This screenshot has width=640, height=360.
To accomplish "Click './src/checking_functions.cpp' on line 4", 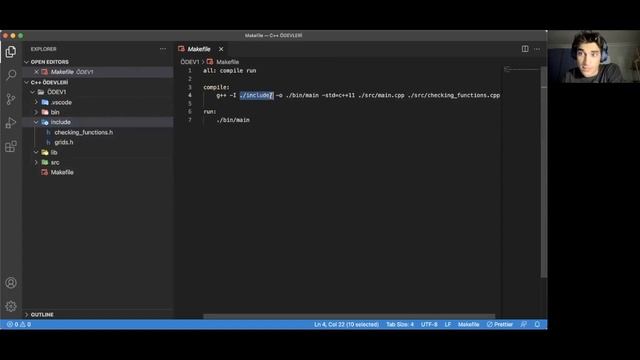I will pyautogui.click(x=453, y=96).
